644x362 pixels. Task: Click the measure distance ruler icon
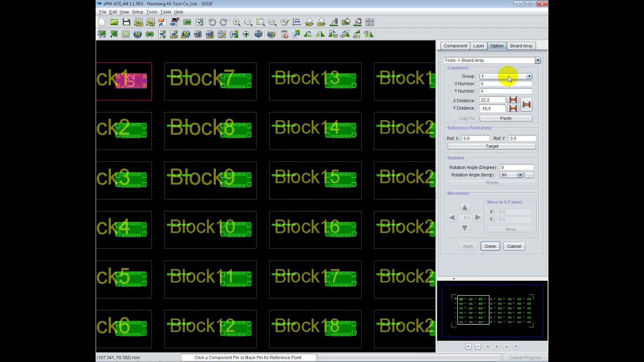[x=297, y=22]
